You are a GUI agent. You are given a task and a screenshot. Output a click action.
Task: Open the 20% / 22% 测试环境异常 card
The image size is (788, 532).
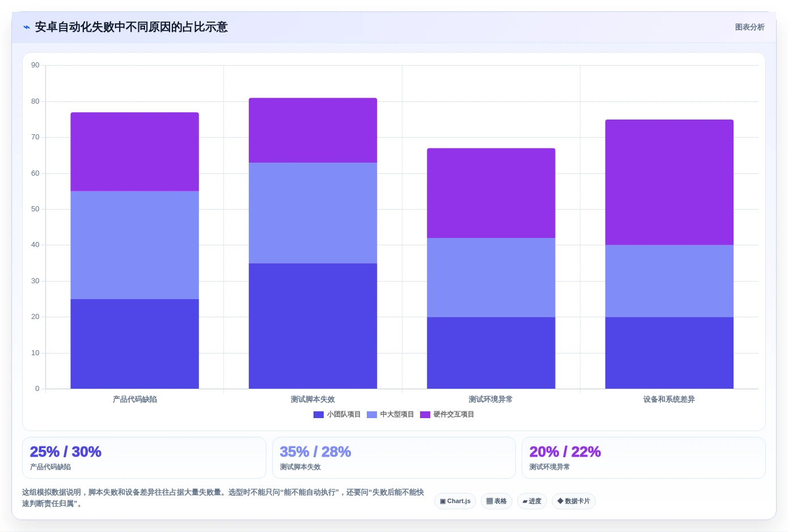point(643,458)
